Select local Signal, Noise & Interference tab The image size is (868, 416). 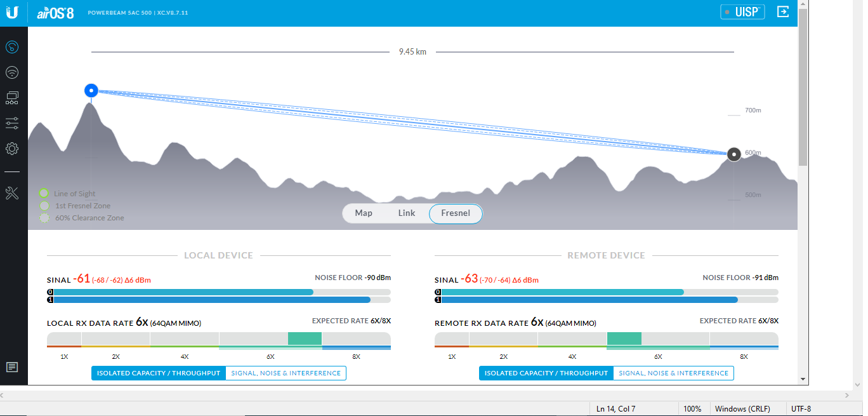pyautogui.click(x=286, y=373)
